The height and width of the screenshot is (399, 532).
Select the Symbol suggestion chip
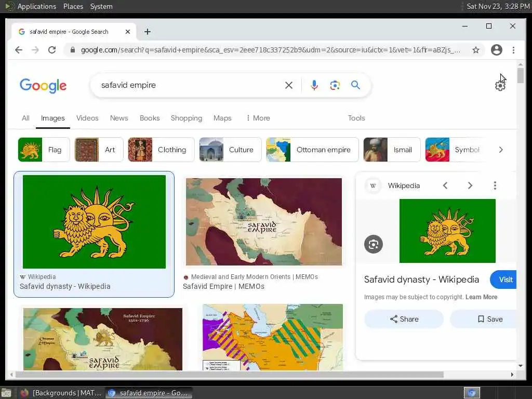[x=456, y=150]
